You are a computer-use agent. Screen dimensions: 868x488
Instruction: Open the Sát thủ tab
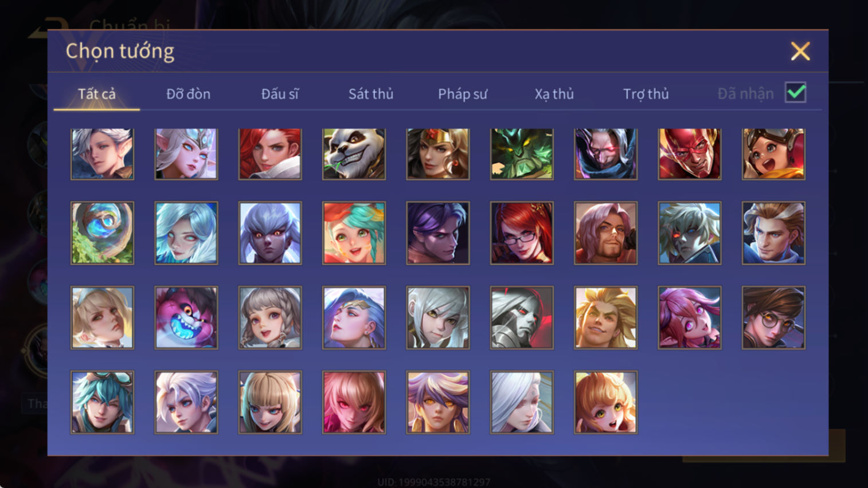click(371, 94)
